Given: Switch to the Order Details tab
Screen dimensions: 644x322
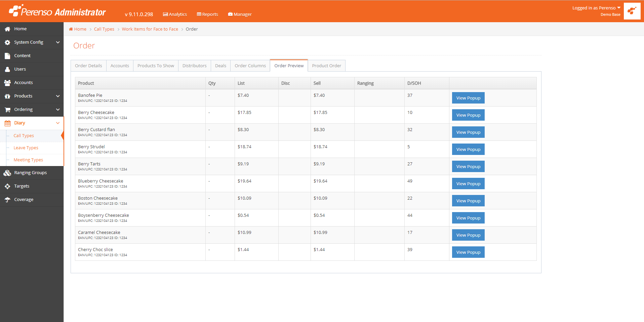Looking at the screenshot, I should click(88, 66).
